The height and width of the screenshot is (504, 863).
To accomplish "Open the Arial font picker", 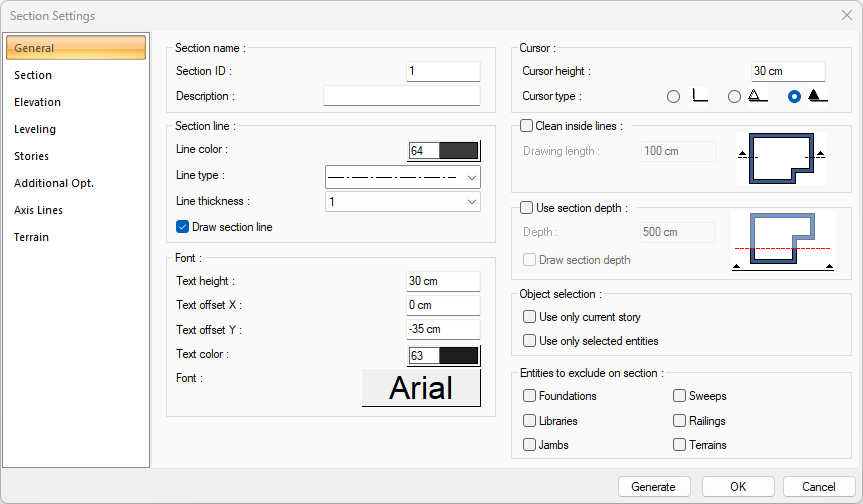I will coord(421,388).
